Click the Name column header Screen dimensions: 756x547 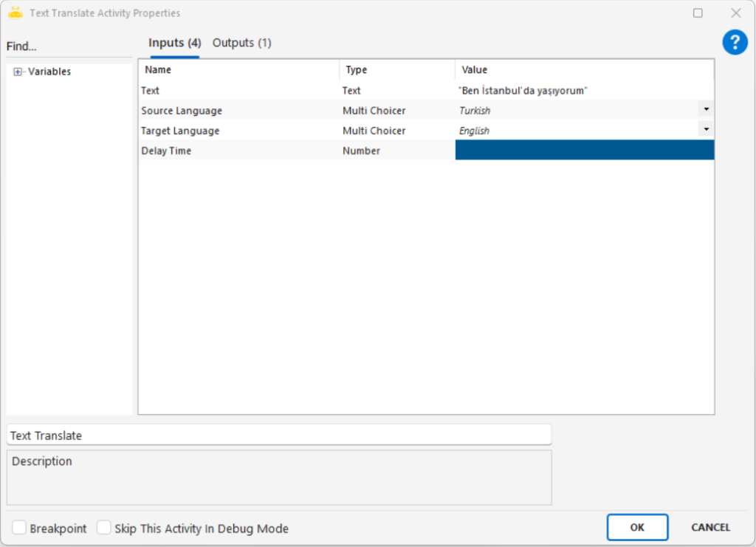[238, 70]
